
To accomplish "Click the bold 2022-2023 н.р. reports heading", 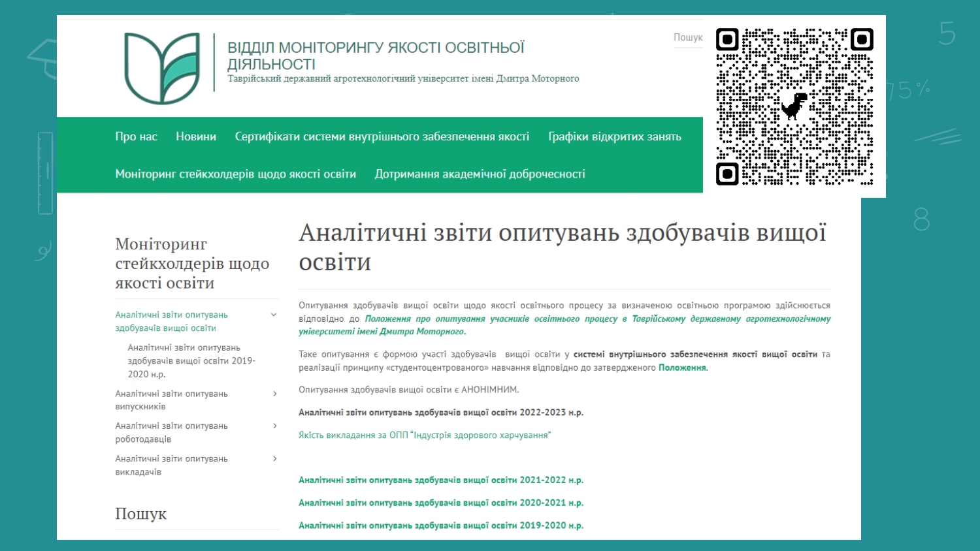I will tap(441, 413).
